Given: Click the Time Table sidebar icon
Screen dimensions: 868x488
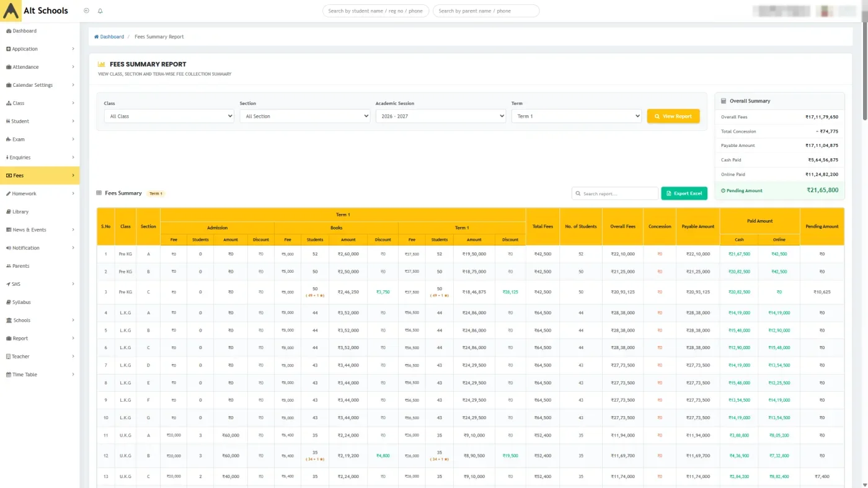Looking at the screenshot, I should tap(9, 375).
